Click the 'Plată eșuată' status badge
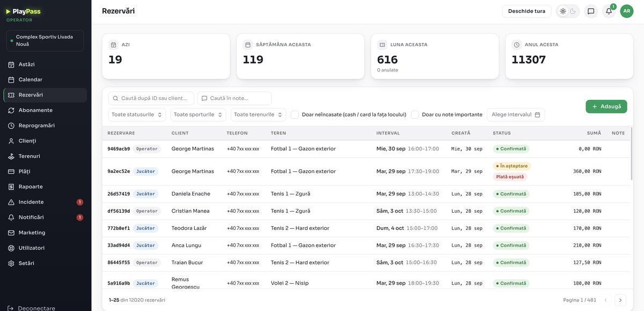The image size is (644, 311). pyautogui.click(x=510, y=177)
